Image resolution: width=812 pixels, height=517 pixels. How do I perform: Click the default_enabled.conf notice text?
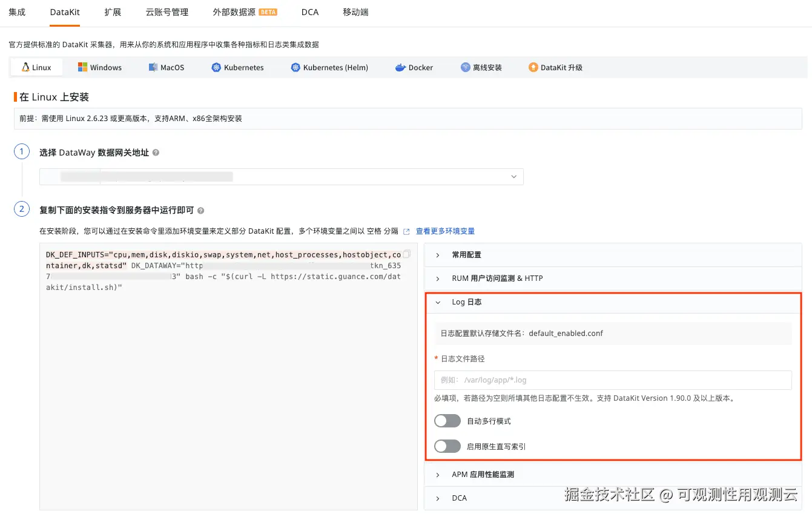(522, 333)
